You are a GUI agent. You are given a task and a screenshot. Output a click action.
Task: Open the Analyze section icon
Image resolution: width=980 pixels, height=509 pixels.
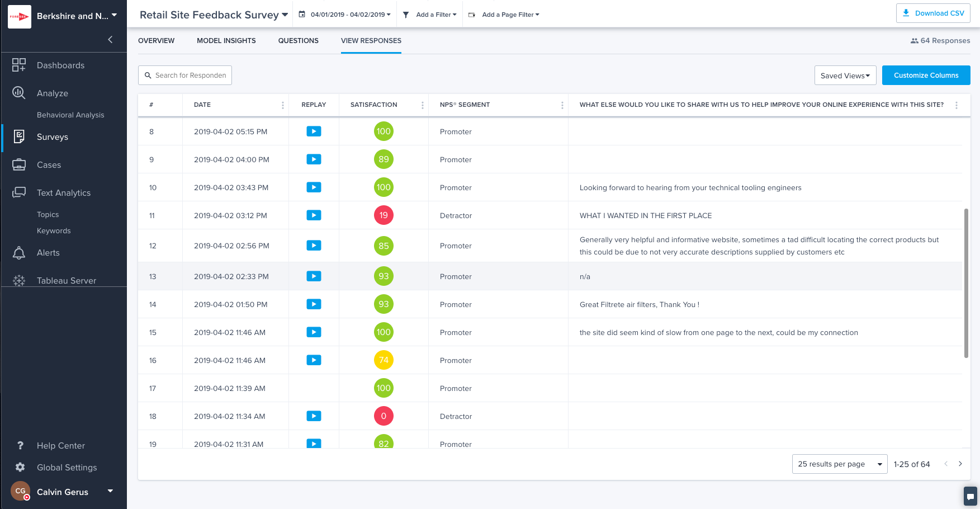tap(19, 93)
